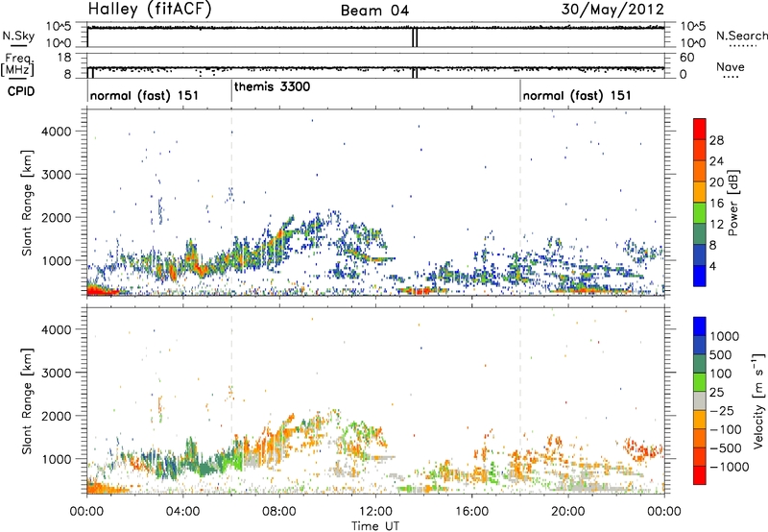Click "normal (fast) 151" starting at 18:00

(x=577, y=95)
